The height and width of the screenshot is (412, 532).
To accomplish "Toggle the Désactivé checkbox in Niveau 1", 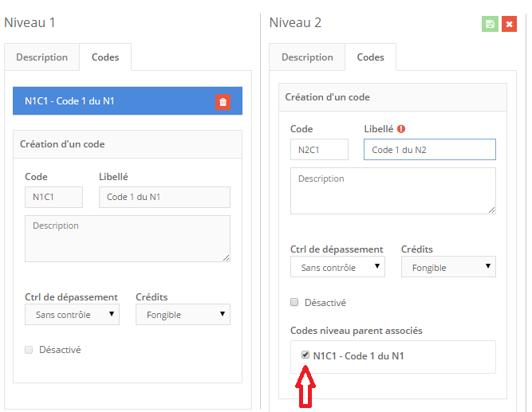I will (30, 350).
